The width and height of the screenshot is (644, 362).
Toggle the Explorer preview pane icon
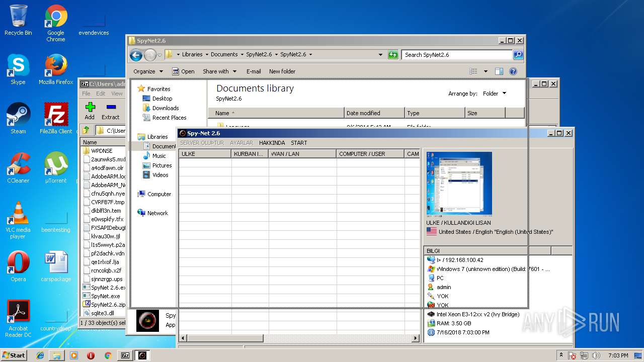click(499, 71)
